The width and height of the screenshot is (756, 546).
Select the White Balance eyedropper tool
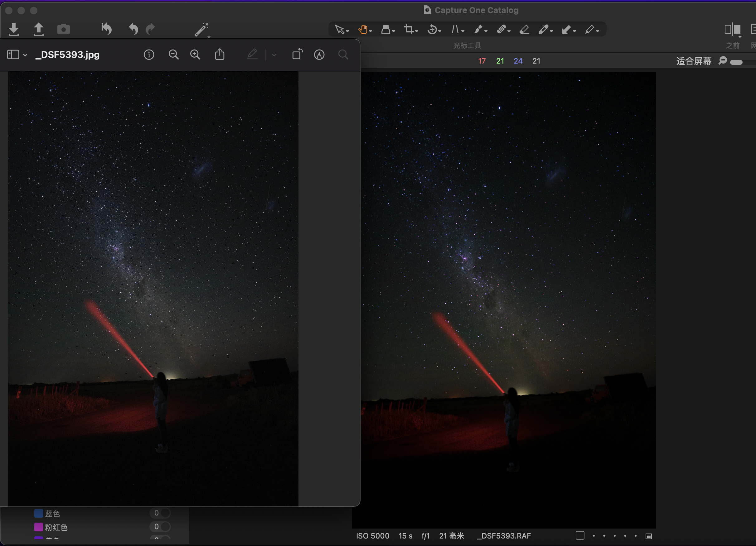[x=543, y=30]
